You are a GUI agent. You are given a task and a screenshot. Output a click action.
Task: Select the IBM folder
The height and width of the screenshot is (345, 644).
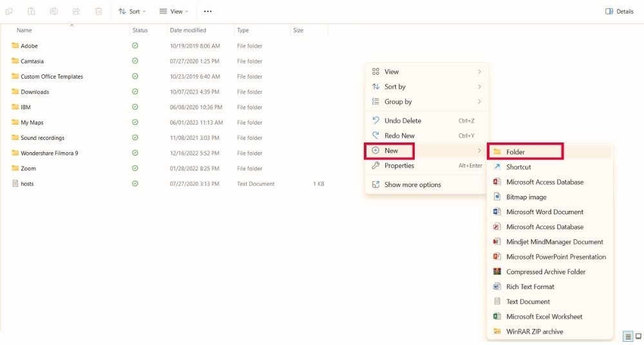click(x=21, y=107)
